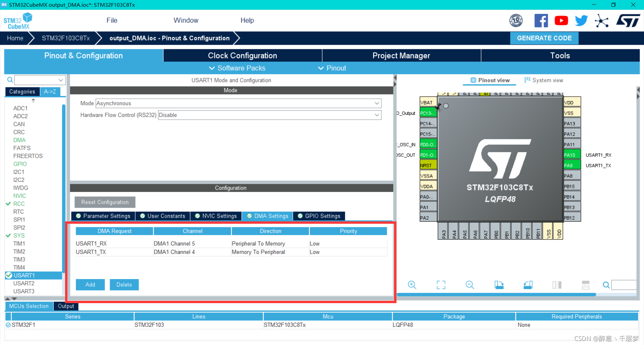644x345 pixels.
Task: Click the PD0-OSC_IN pin on the chip
Action: [x=428, y=144]
